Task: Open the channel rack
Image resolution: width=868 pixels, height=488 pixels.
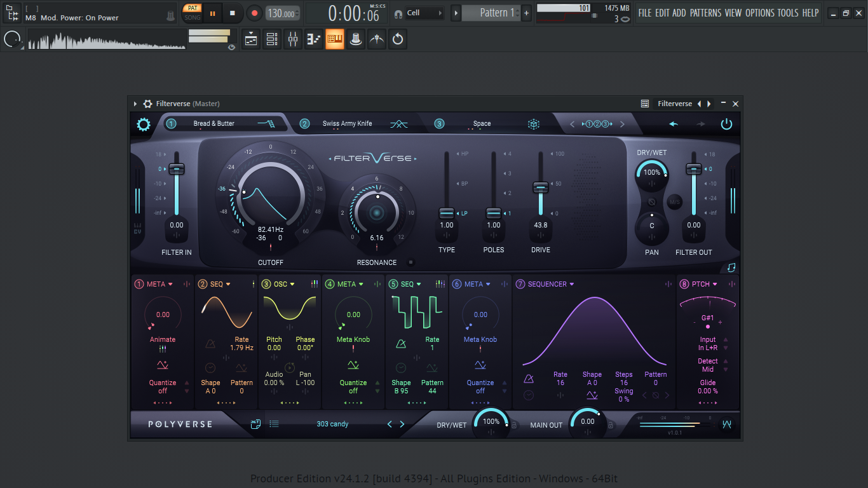Action: coord(272,39)
